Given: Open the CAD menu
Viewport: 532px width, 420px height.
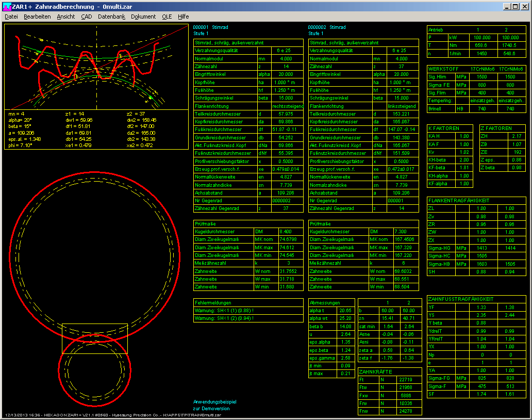Looking at the screenshot, I should 86,17.
